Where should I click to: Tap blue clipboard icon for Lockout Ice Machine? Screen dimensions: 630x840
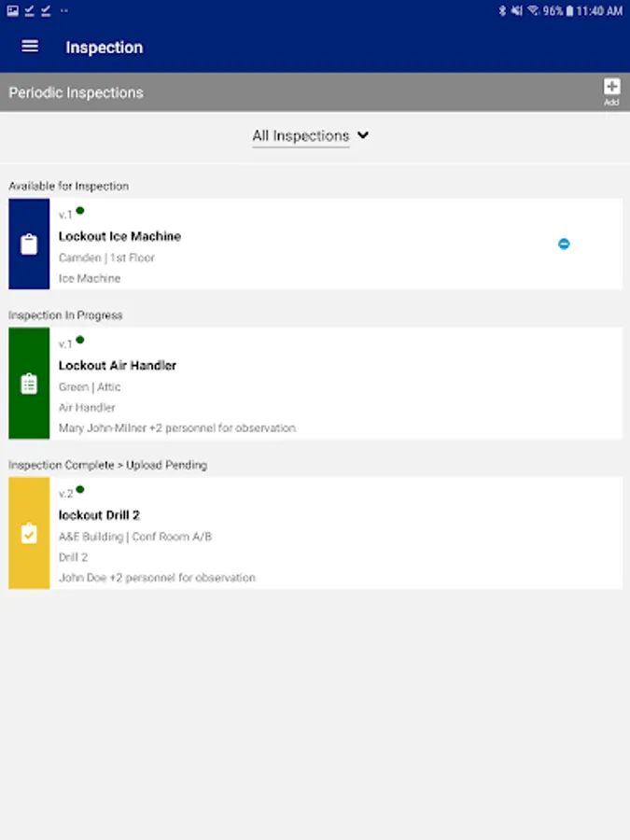pos(29,244)
